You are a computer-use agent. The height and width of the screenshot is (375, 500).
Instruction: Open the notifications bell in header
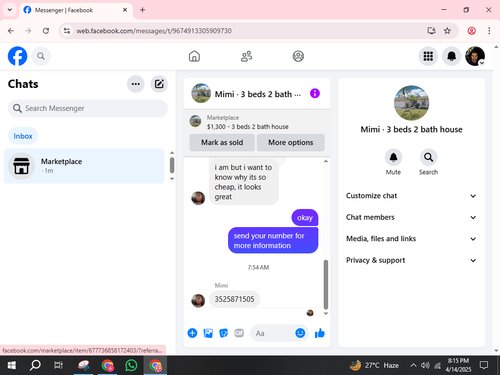pyautogui.click(x=451, y=56)
